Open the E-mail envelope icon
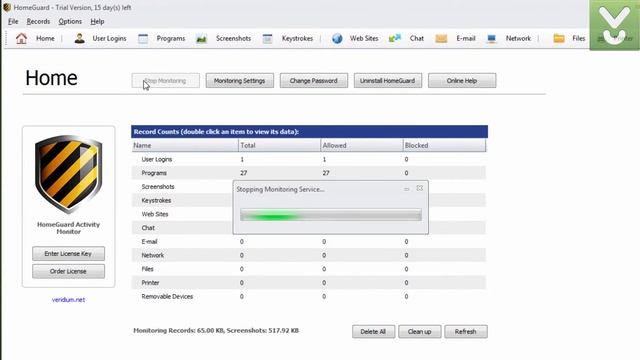Image resolution: width=640 pixels, height=360 pixels. click(x=441, y=39)
